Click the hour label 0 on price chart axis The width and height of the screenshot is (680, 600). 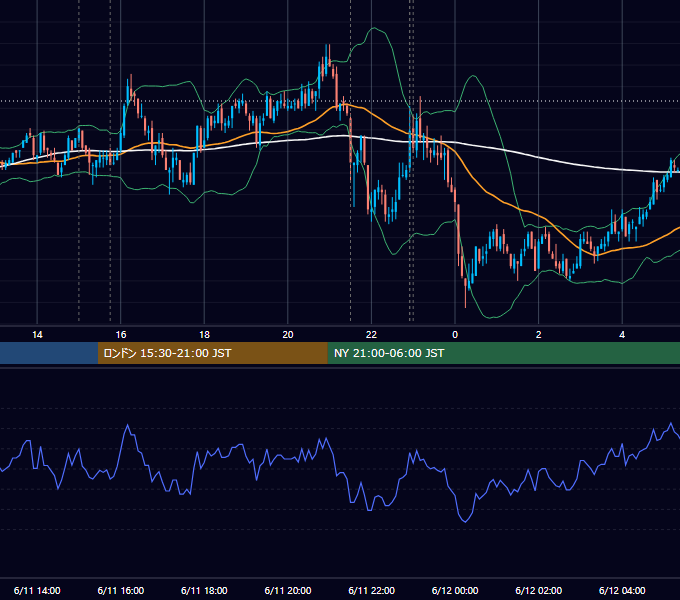coord(455,335)
